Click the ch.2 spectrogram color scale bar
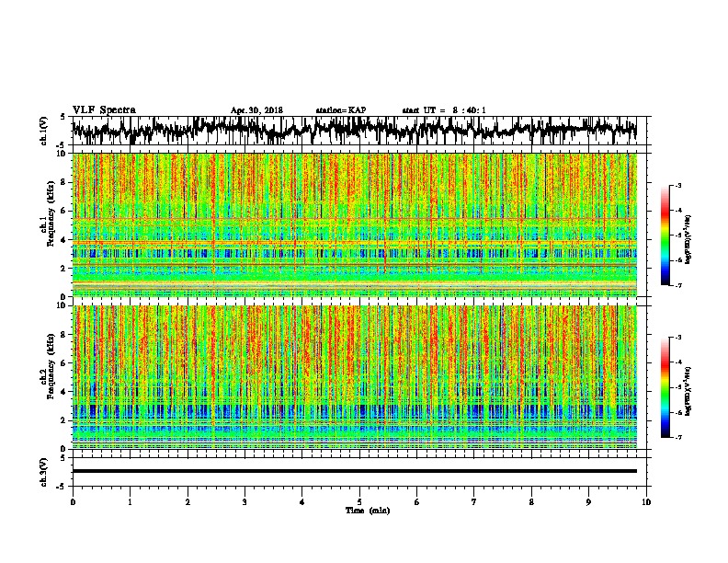The height and width of the screenshot is (563, 728). click(665, 387)
